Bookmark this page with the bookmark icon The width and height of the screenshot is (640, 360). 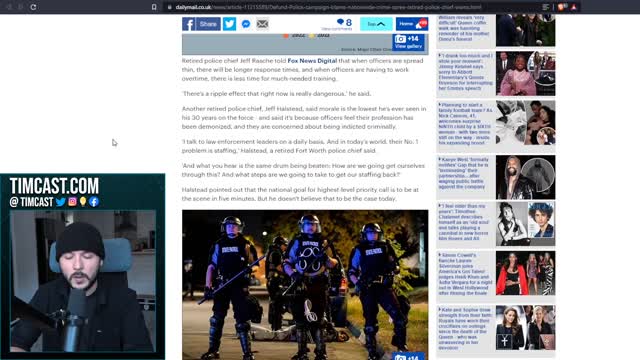[154, 7]
